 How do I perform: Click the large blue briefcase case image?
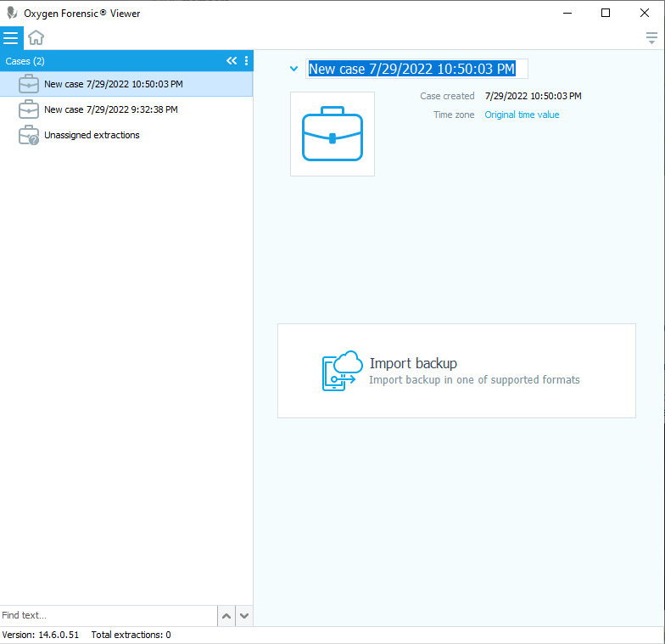pos(332,134)
